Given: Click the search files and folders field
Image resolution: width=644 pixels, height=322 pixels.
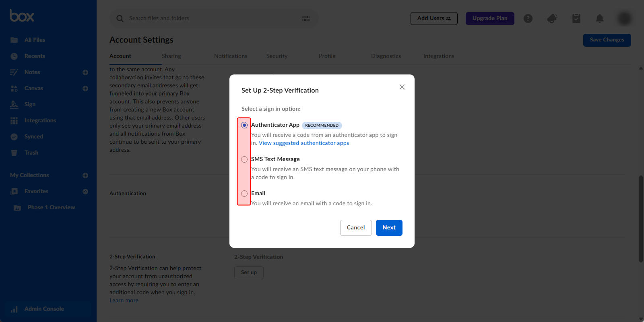Looking at the screenshot, I should [214, 19].
